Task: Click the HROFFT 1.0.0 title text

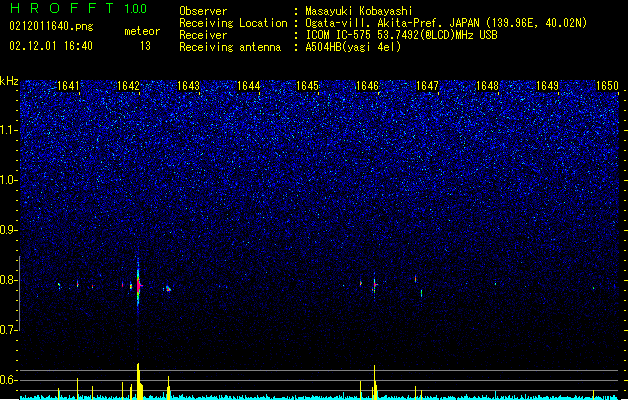Action: pyautogui.click(x=79, y=8)
